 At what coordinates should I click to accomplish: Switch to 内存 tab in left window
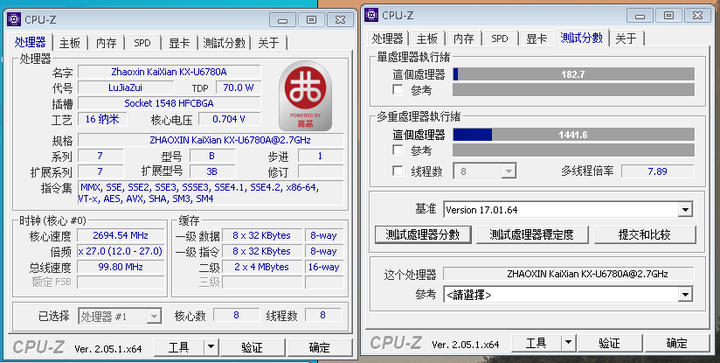click(x=107, y=43)
